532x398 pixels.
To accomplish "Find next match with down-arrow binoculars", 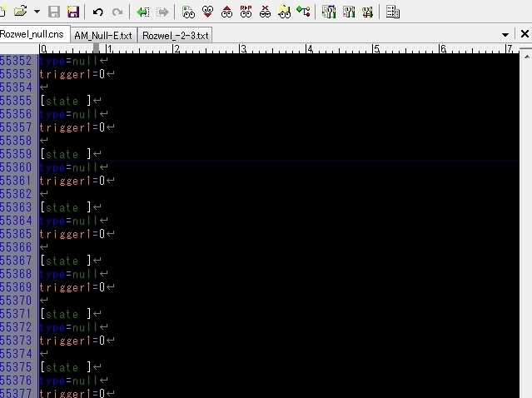I will point(207,12).
